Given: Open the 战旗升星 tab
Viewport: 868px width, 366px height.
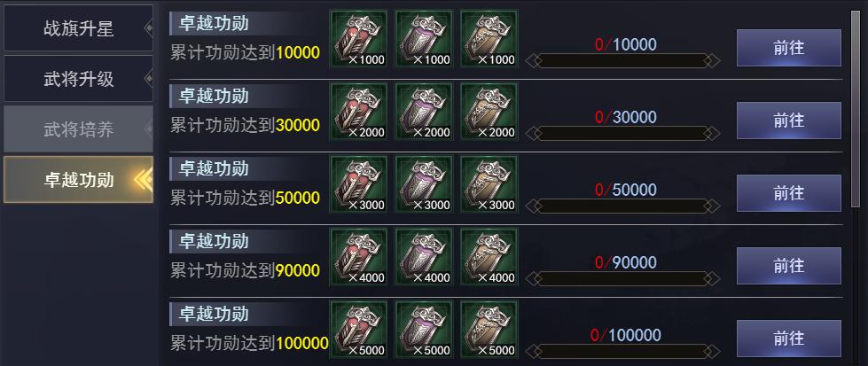Looking at the screenshot, I should click(x=78, y=28).
